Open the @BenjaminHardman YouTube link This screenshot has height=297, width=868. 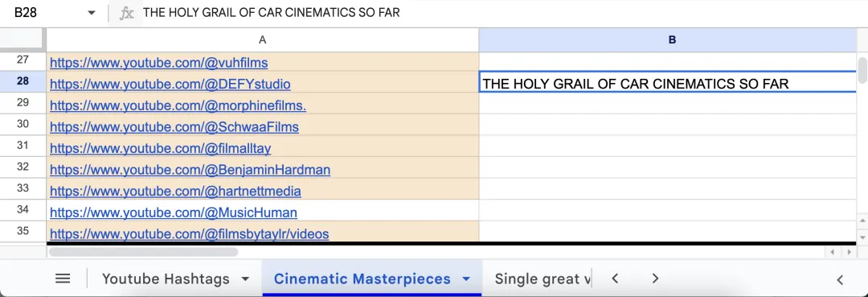coord(190,170)
